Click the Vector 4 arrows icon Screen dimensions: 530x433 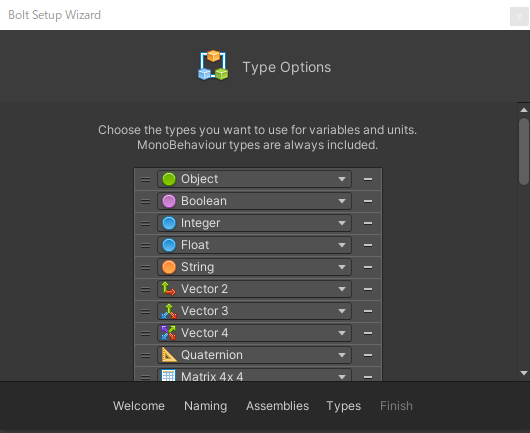(x=169, y=333)
